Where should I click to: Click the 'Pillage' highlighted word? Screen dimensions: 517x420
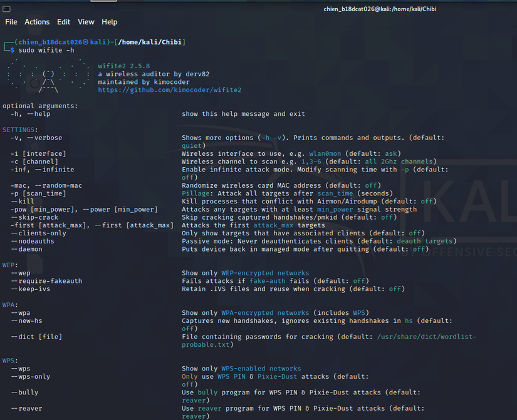(x=196, y=193)
